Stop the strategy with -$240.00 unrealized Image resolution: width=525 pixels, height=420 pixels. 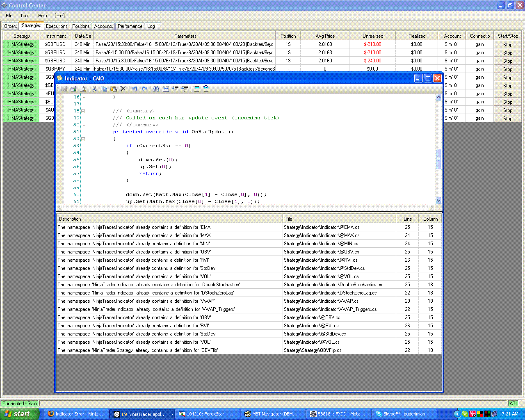click(x=508, y=61)
